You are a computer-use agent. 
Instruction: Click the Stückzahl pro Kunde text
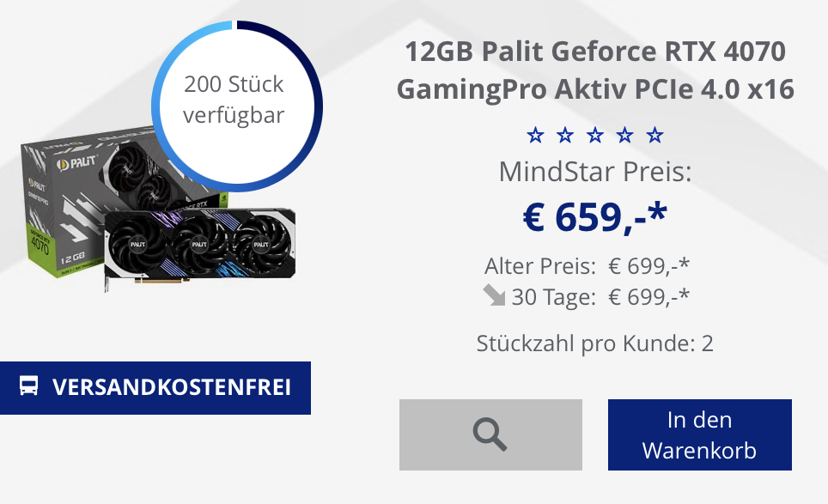point(595,343)
